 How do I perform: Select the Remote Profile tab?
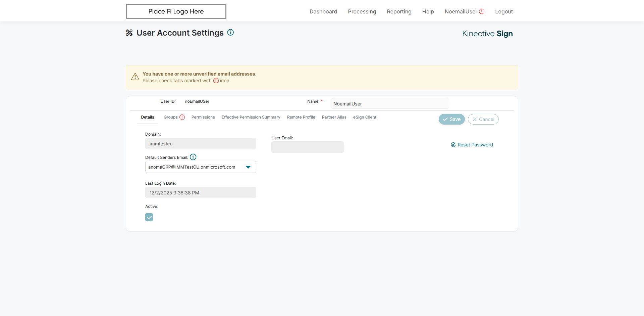[x=301, y=117]
